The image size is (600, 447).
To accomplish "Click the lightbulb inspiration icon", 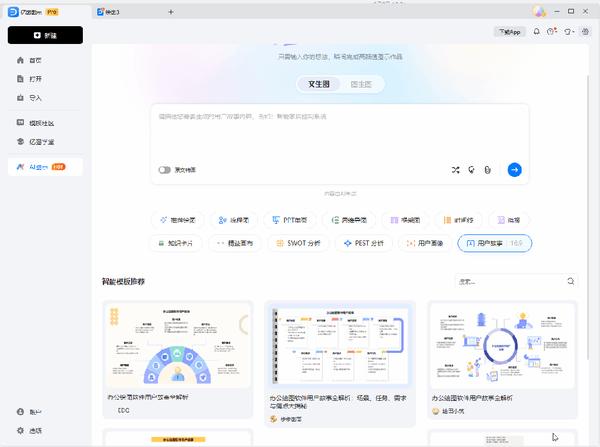I will click(471, 170).
